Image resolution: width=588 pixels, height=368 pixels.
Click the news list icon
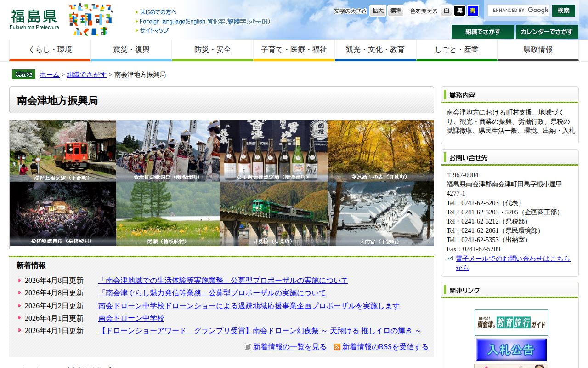click(248, 347)
